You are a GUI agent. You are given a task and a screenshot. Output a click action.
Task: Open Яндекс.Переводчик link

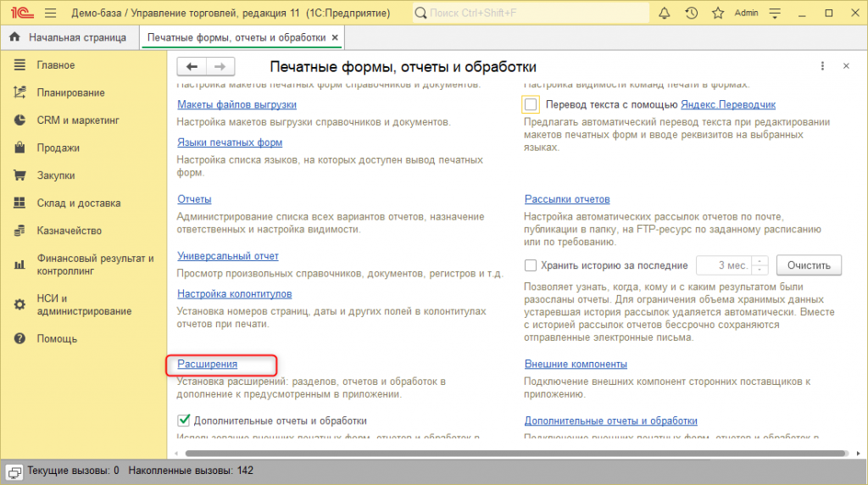point(728,104)
